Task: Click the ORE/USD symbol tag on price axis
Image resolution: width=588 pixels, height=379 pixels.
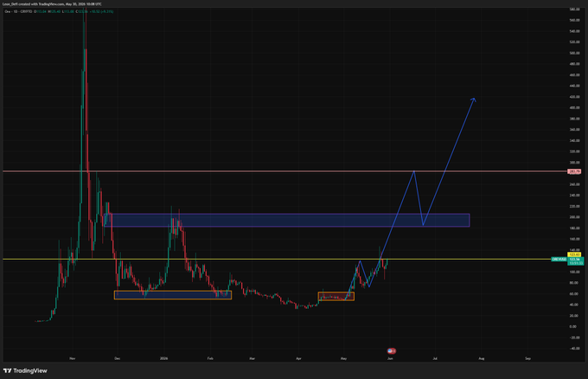Action: pyautogui.click(x=559, y=260)
